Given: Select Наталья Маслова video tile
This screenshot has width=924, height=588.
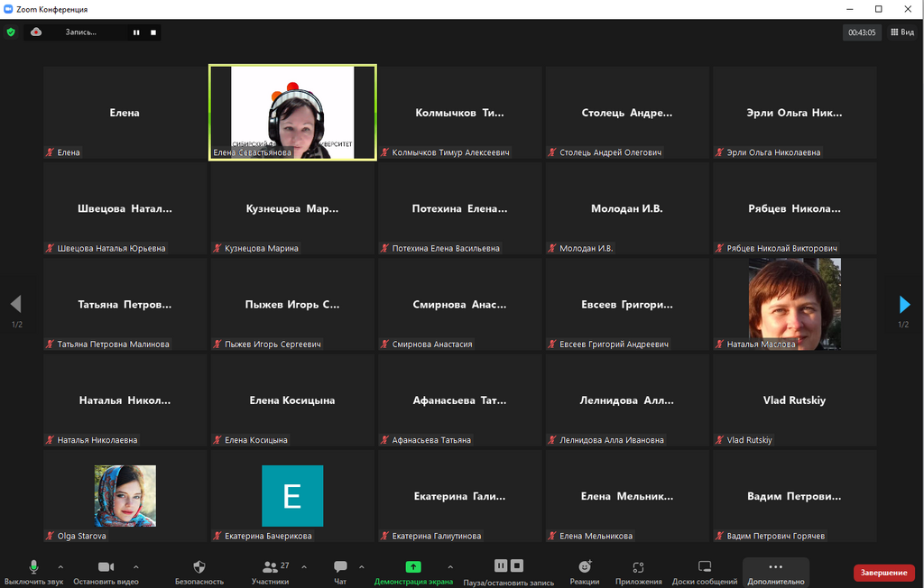Looking at the screenshot, I should [794, 304].
